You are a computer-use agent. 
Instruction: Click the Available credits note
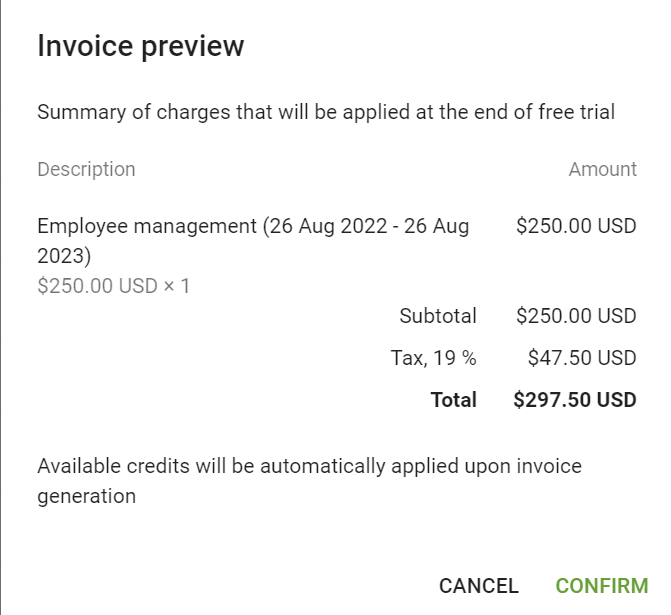click(309, 466)
